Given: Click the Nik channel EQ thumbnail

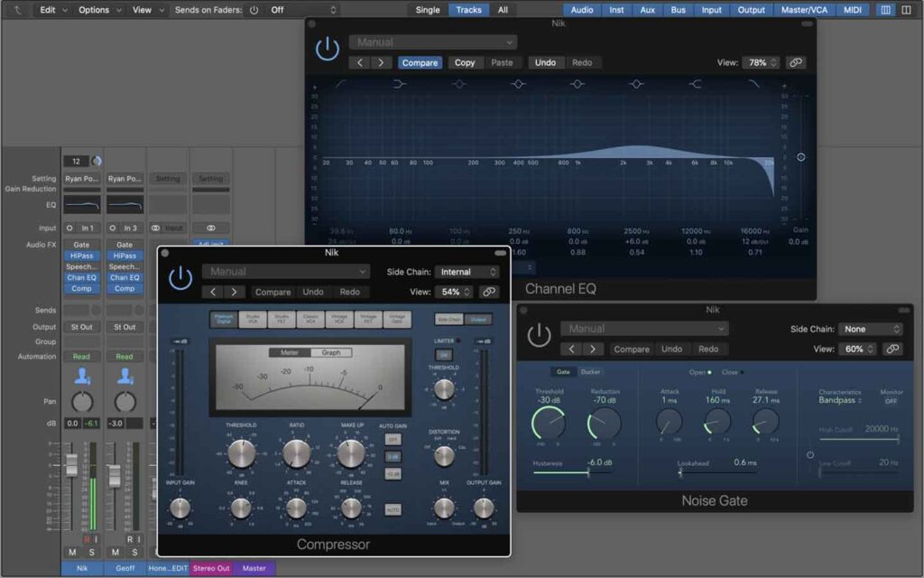Looking at the screenshot, I should tap(82, 205).
